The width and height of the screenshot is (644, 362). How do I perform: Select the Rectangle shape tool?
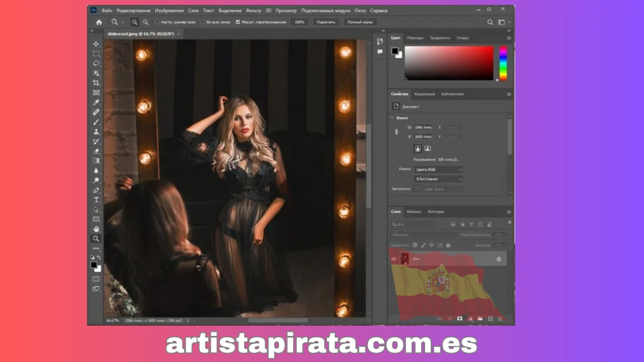pos(96,219)
